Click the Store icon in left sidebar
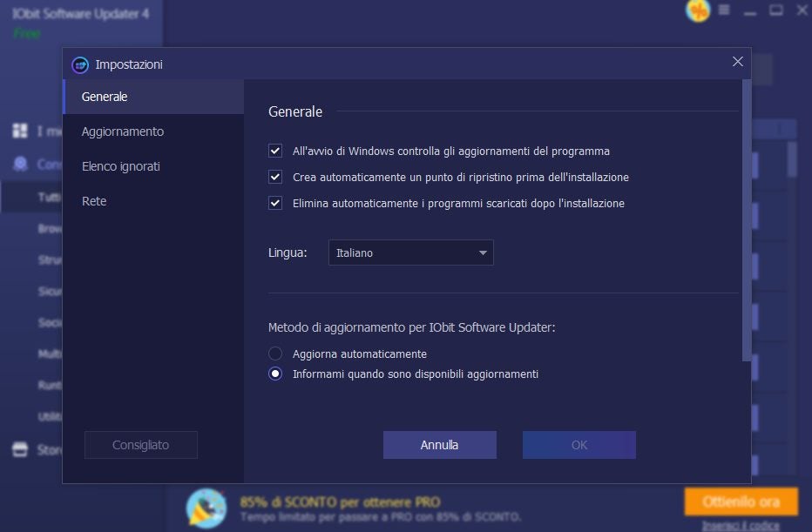Image resolution: width=812 pixels, height=532 pixels. pyautogui.click(x=20, y=450)
